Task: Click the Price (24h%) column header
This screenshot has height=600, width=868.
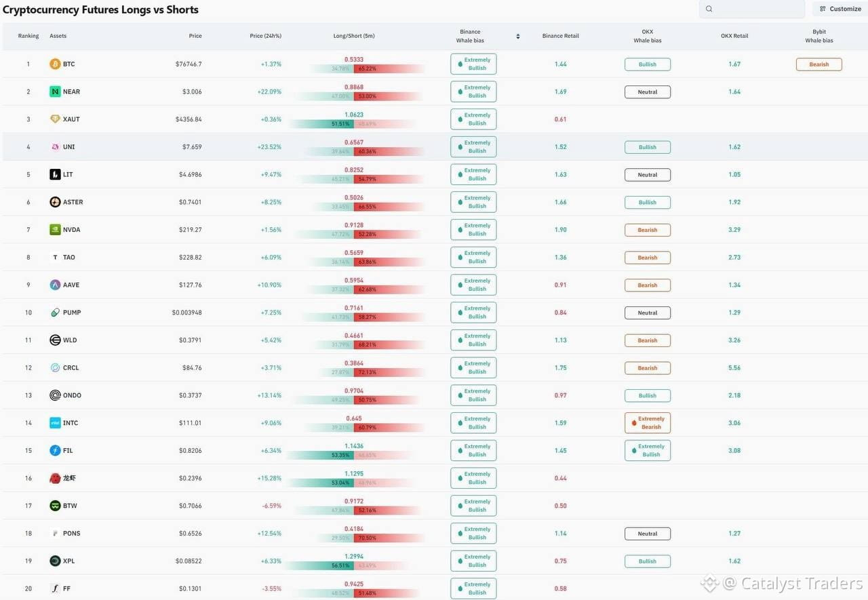Action: [265, 36]
